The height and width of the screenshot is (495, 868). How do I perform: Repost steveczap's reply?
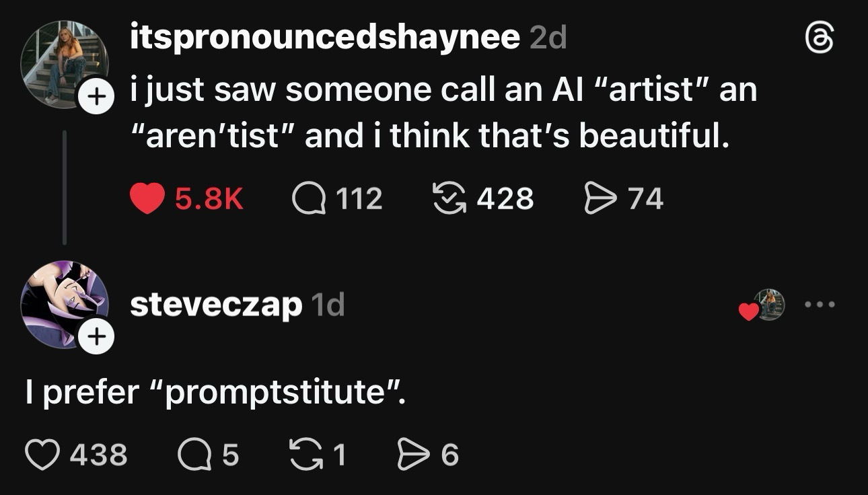(x=304, y=455)
